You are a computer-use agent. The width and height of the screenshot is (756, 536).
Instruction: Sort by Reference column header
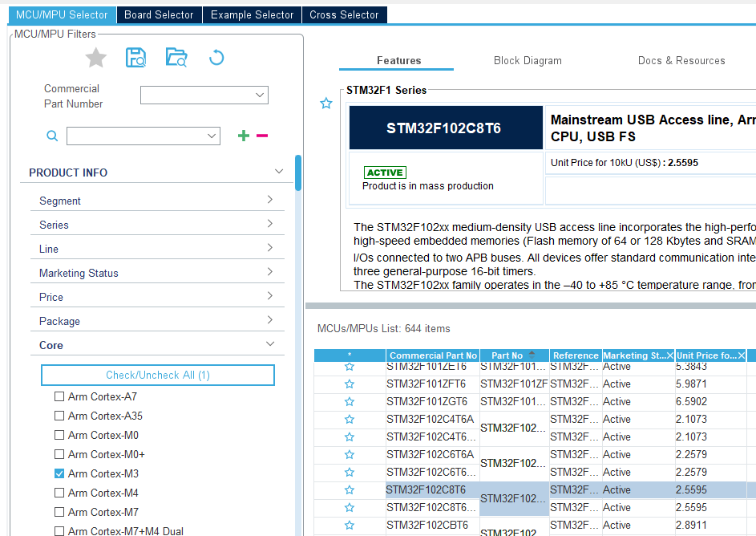click(575, 355)
